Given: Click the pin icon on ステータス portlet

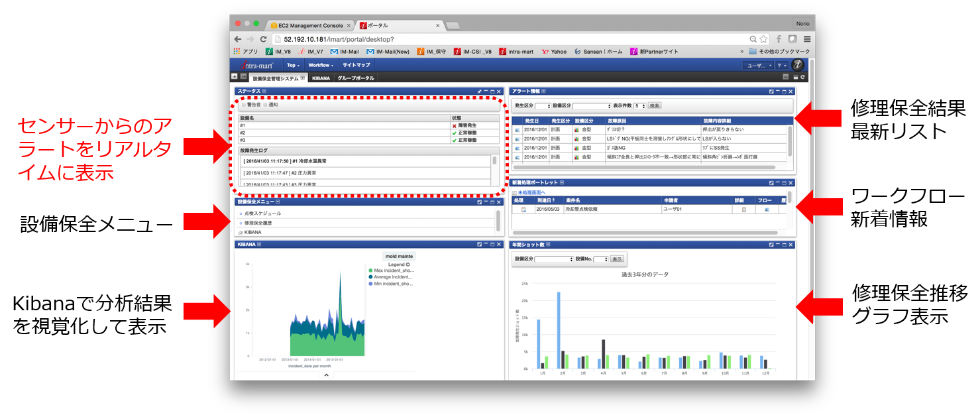Looking at the screenshot, I should coord(478,91).
